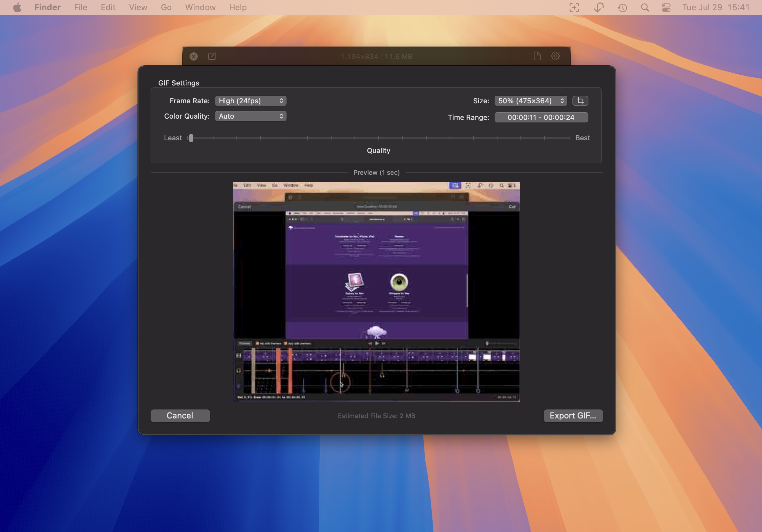Open the settings gear icon in title bar
This screenshot has width=762, height=532.
click(x=556, y=56)
